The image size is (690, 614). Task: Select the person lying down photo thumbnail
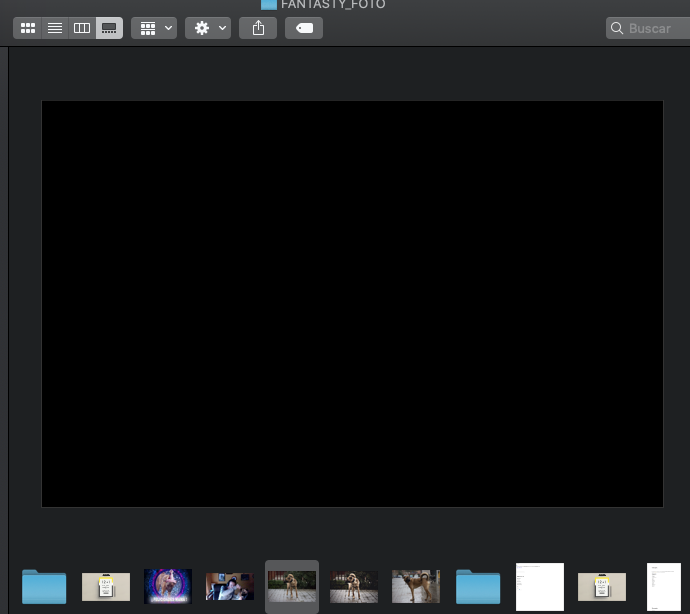pyautogui.click(x=230, y=586)
